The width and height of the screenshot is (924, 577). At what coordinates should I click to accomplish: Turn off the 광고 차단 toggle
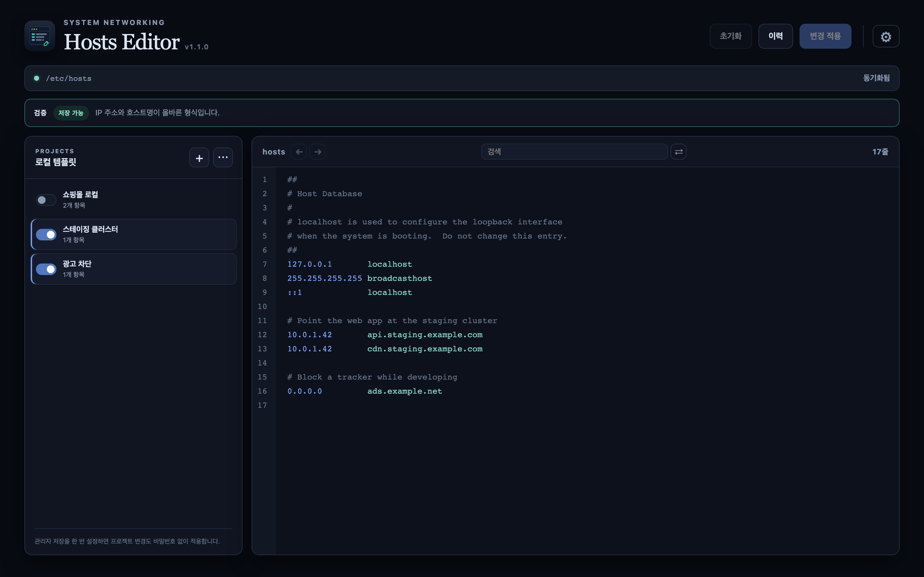coord(46,269)
